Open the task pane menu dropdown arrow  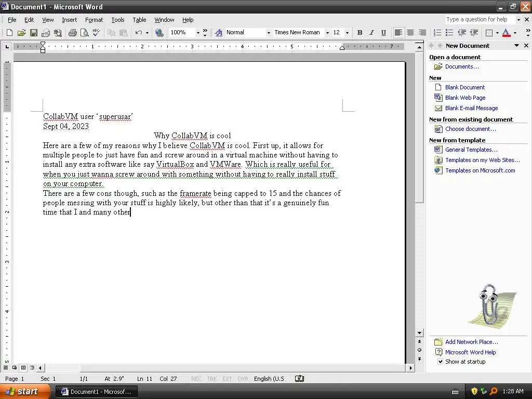516,46
